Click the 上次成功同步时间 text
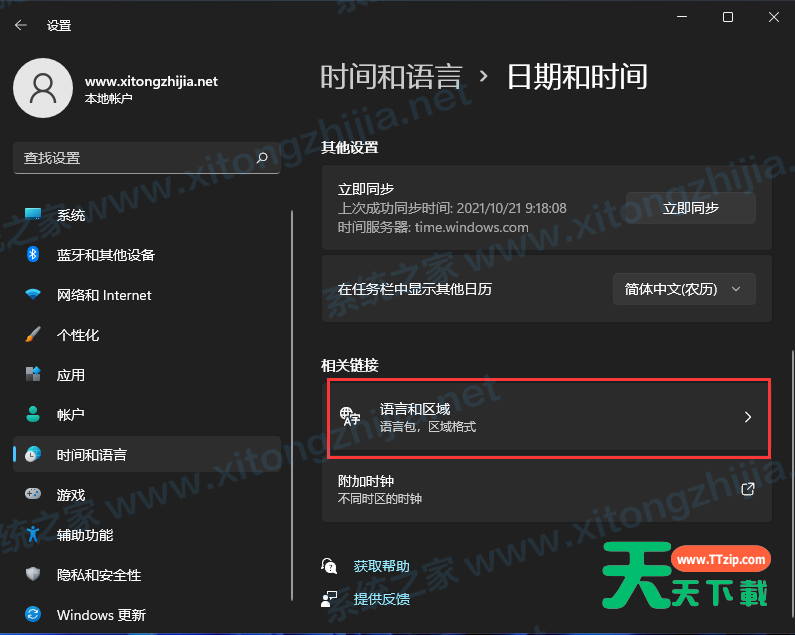 [452, 208]
